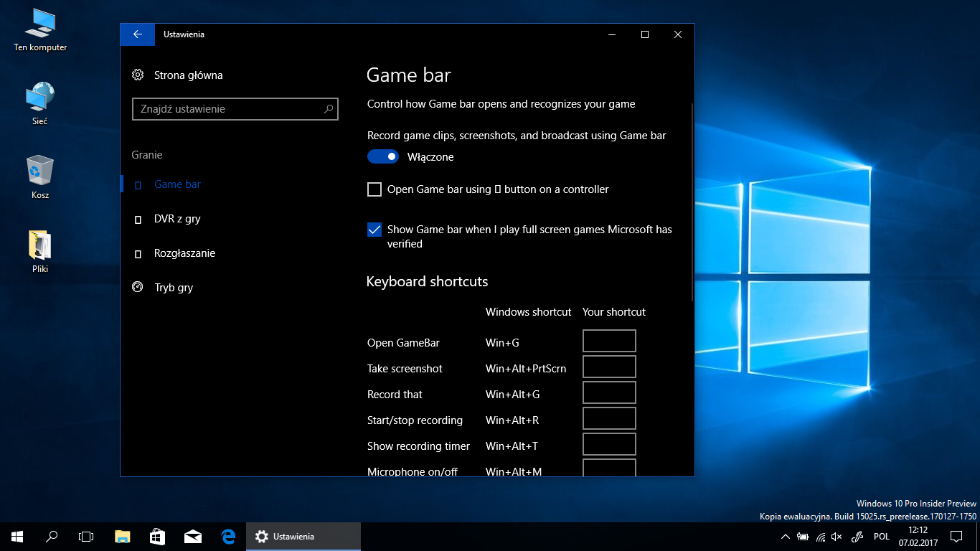Image resolution: width=980 pixels, height=551 pixels.
Task: Turn off the Włączone Game bar recording switch
Action: [383, 156]
